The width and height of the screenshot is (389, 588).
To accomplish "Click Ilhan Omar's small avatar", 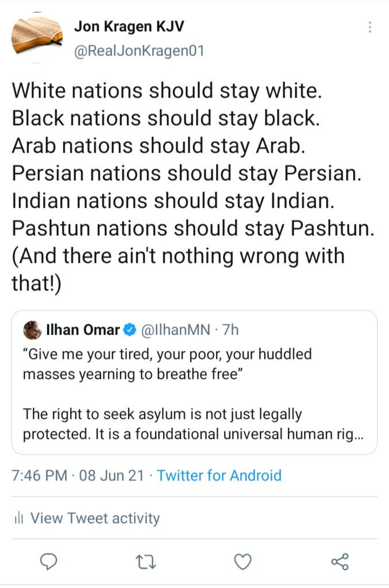I will point(32,330).
